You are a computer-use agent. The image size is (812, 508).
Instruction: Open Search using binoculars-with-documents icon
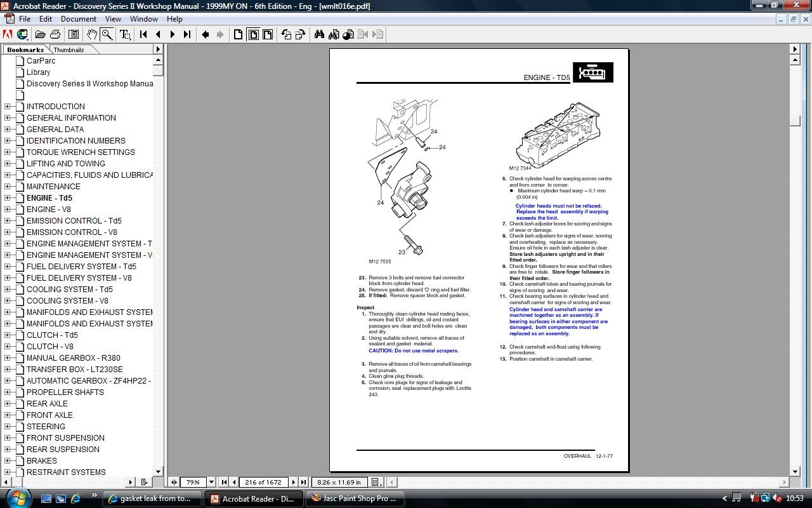click(334, 34)
